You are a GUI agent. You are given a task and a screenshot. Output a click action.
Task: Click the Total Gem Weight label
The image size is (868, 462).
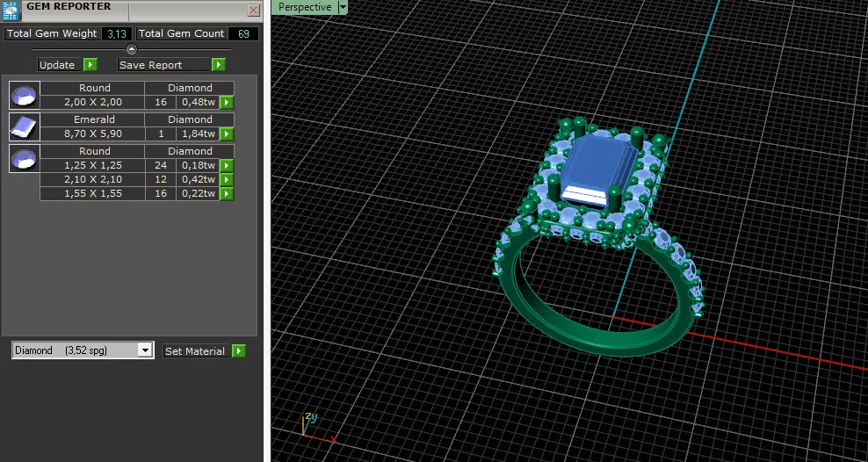(x=52, y=33)
